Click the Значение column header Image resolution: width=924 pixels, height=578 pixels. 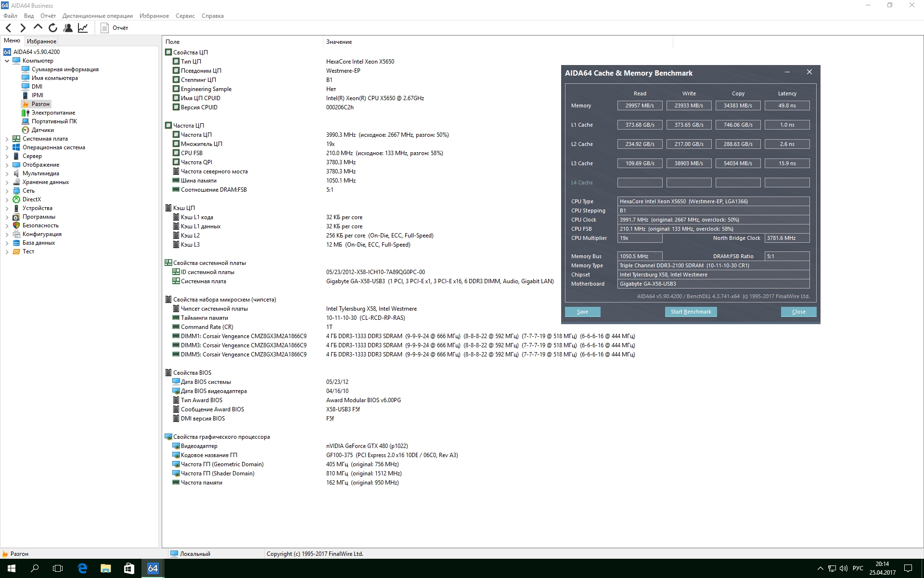coord(339,42)
